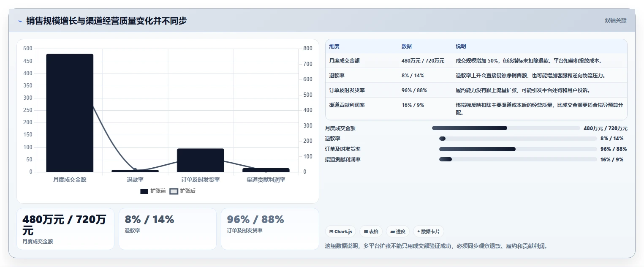The height and width of the screenshot is (267, 644).
Task: Click the description starting 履约能力没有跟上
Action: point(523,90)
